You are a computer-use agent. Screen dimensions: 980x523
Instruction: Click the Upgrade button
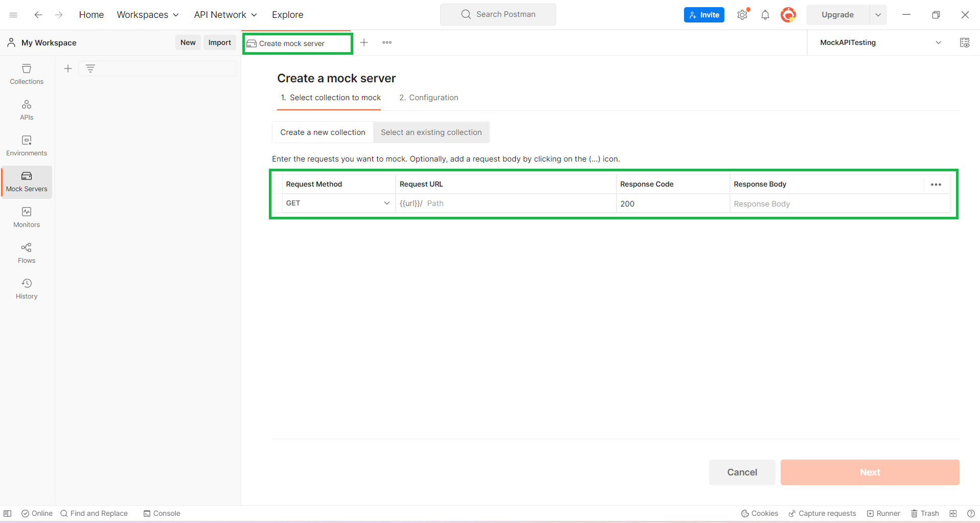[837, 15]
